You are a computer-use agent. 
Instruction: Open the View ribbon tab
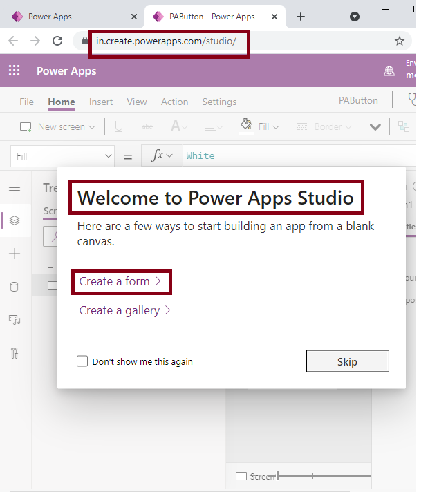click(x=137, y=102)
